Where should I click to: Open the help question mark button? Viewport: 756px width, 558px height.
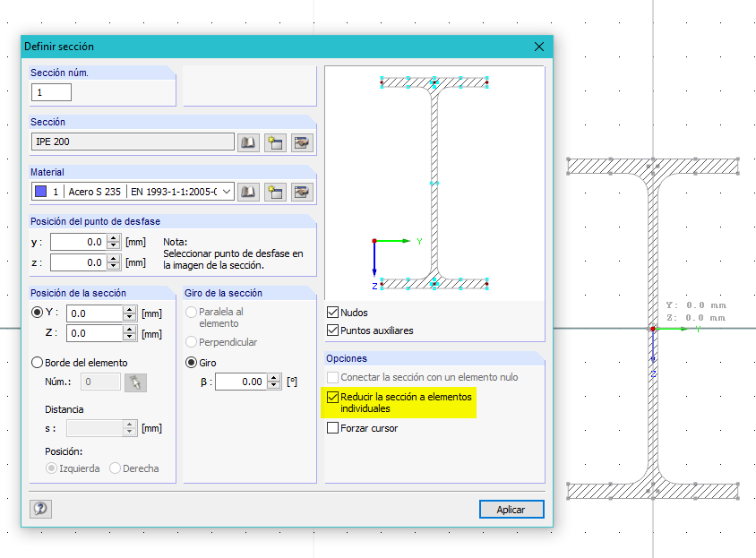pos(40,509)
